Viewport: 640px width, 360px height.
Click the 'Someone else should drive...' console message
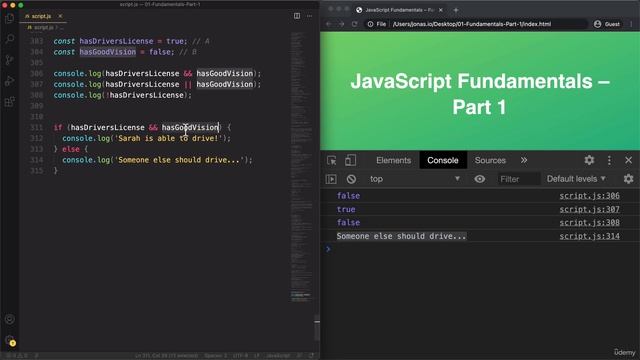pyautogui.click(x=401, y=236)
